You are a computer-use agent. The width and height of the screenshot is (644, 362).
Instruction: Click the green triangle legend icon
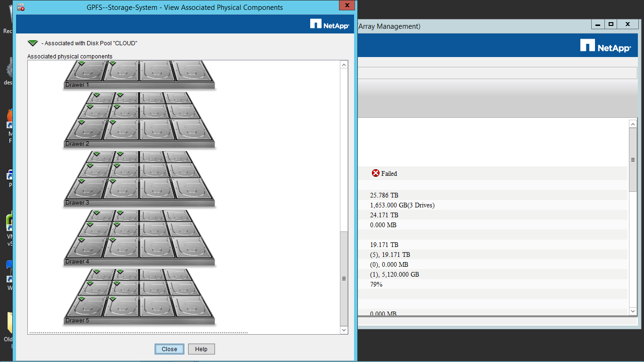(x=32, y=43)
